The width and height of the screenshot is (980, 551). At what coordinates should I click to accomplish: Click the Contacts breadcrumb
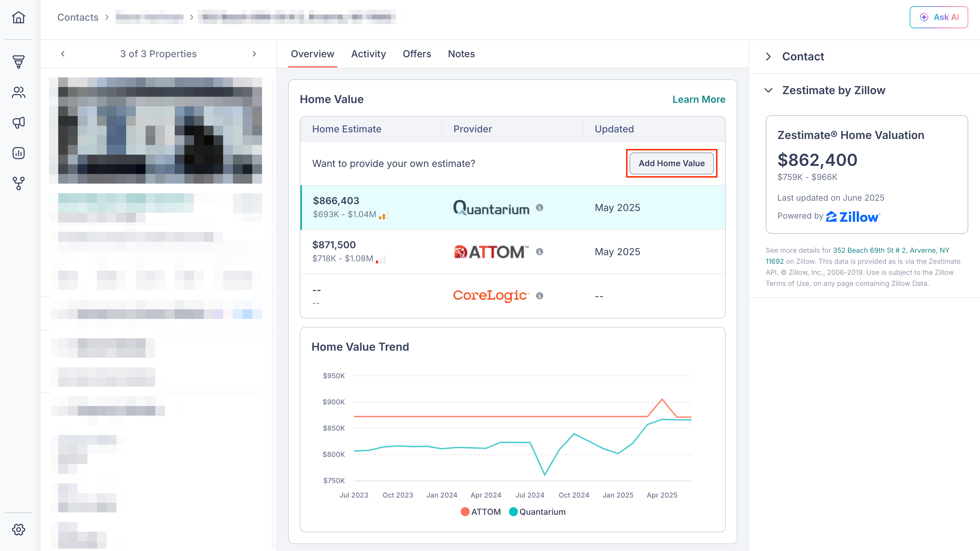[78, 17]
